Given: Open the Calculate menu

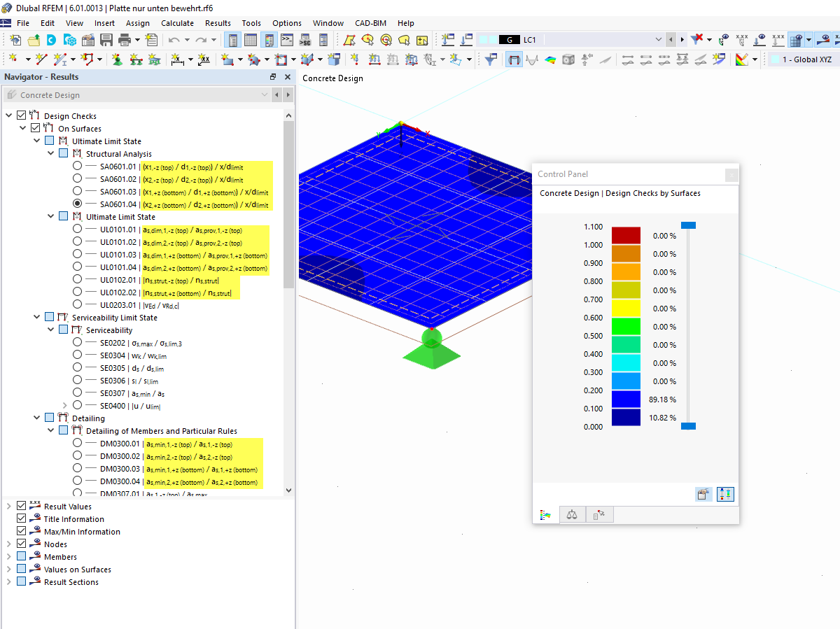Looking at the screenshot, I should point(177,22).
